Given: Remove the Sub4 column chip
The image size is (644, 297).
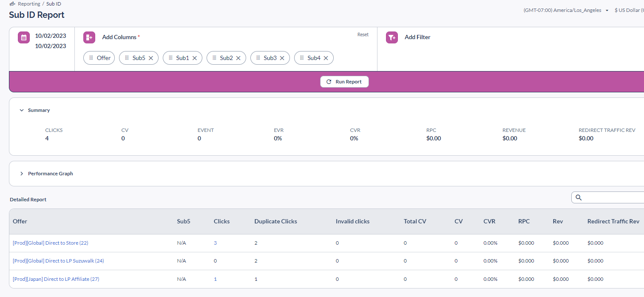Looking at the screenshot, I should (326, 58).
